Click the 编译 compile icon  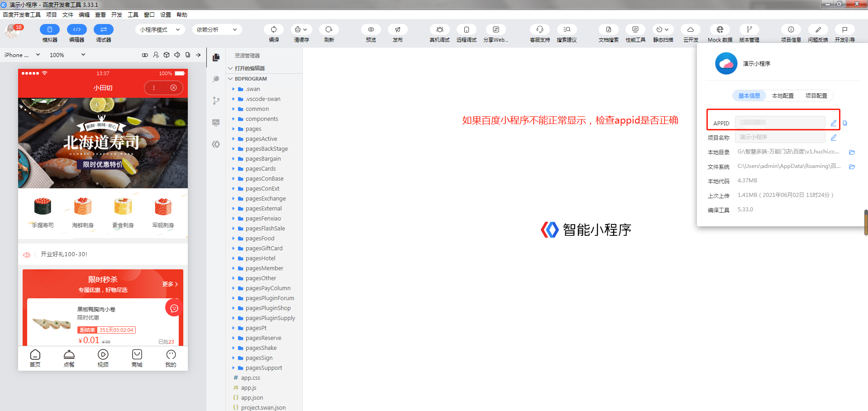[x=274, y=29]
